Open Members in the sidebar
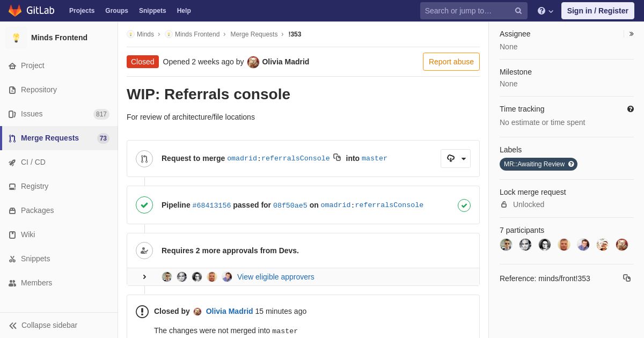 pos(59,283)
